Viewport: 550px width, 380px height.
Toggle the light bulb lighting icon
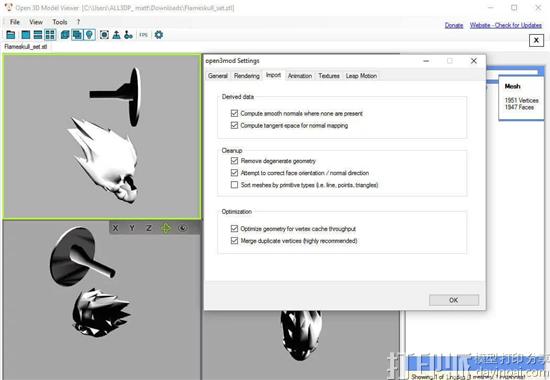coord(90,35)
